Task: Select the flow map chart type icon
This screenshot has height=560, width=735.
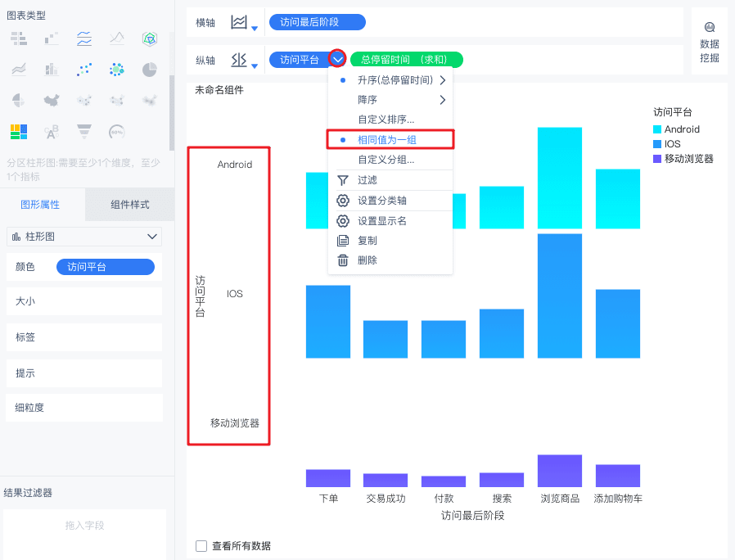Action: [x=117, y=101]
